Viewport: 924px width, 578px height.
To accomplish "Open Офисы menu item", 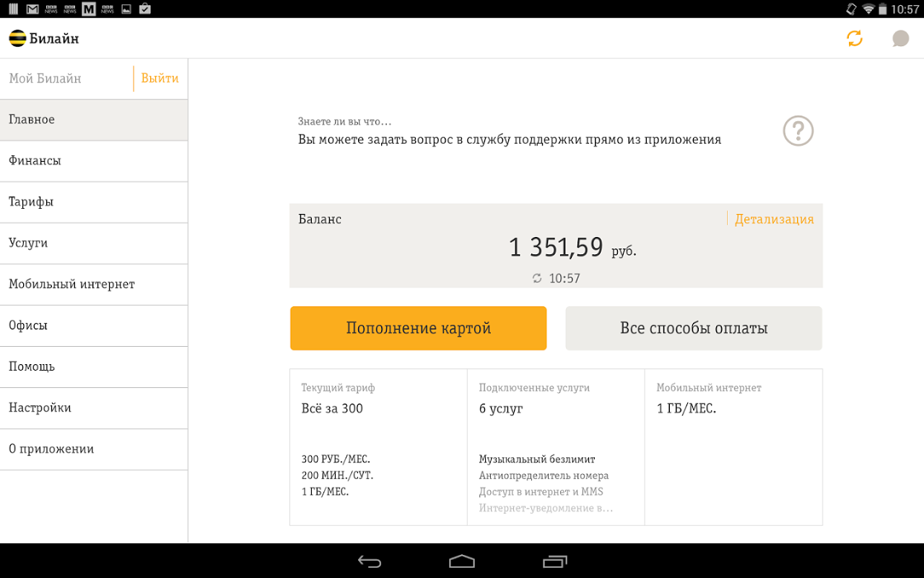I will (x=94, y=326).
